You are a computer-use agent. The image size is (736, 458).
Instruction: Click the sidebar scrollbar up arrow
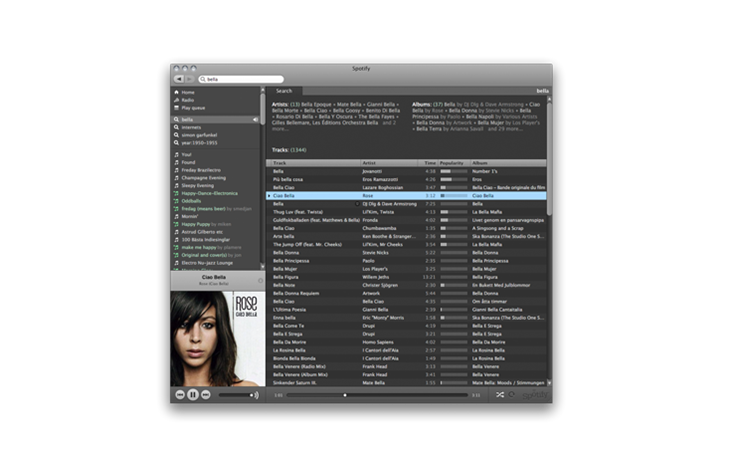point(262,90)
